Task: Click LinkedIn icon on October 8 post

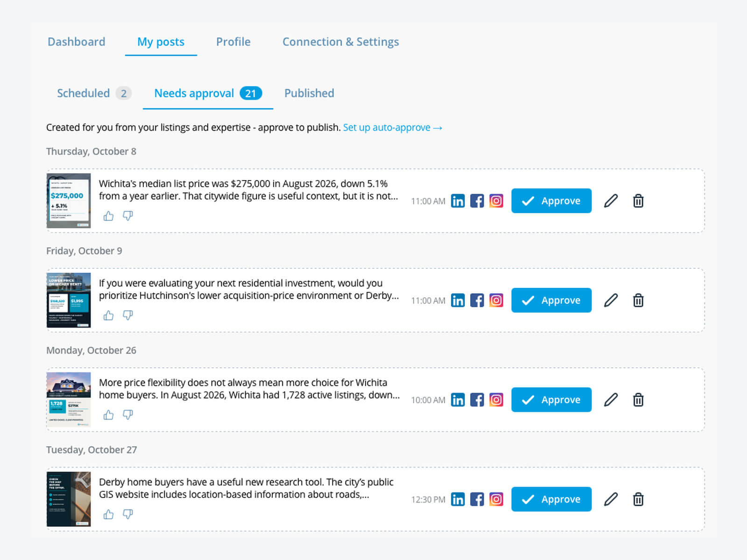Action: [458, 201]
